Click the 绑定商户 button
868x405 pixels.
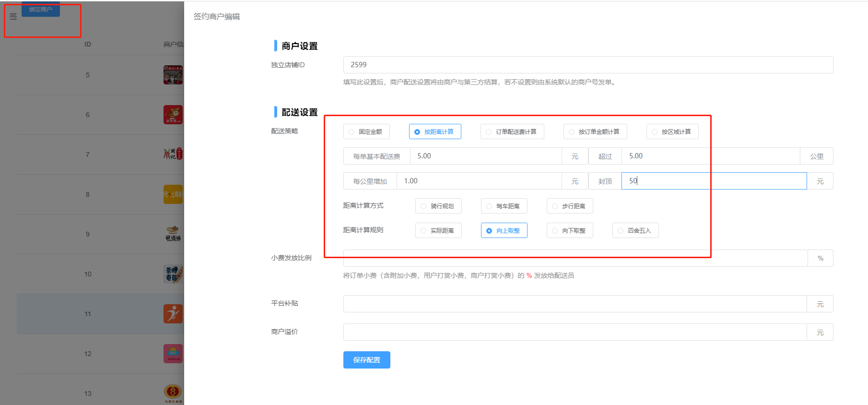pos(41,9)
